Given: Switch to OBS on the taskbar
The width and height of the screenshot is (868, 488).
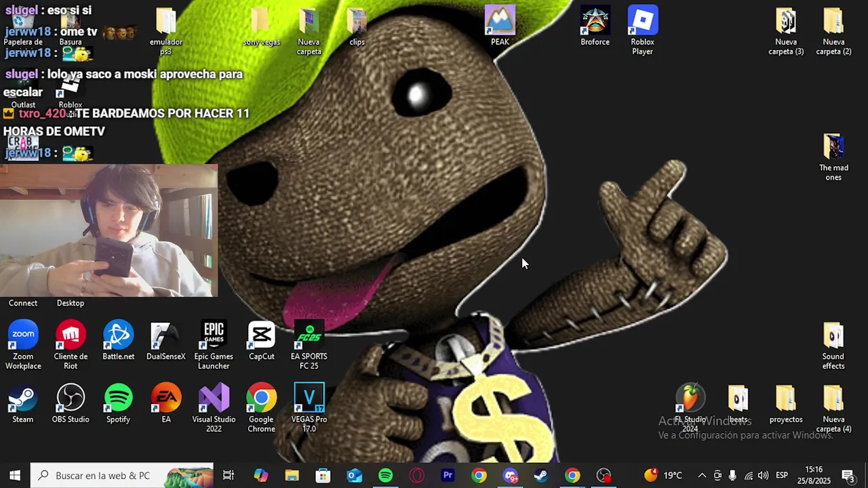Looking at the screenshot, I should (x=604, y=475).
